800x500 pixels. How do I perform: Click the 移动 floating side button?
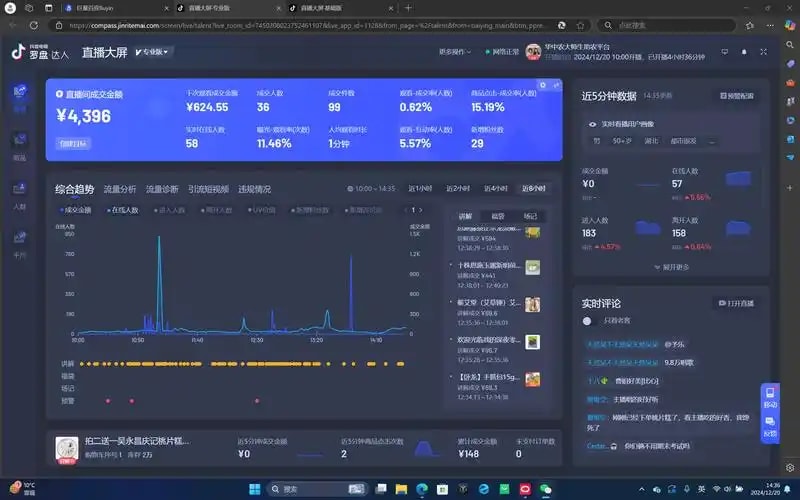pos(770,397)
